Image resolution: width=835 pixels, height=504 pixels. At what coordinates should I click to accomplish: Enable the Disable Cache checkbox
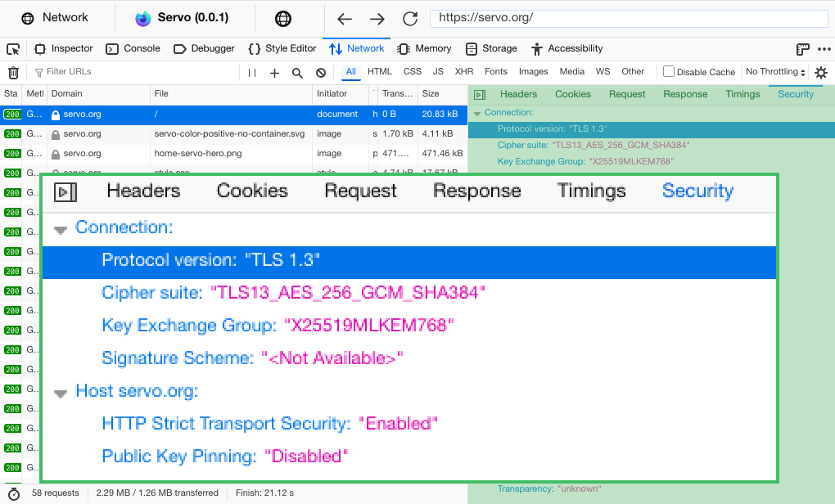point(667,71)
